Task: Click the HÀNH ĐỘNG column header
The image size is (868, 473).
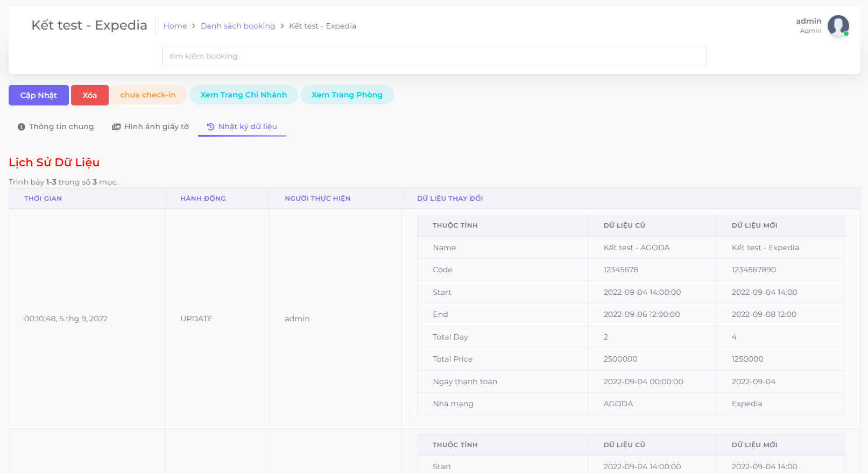Action: click(203, 199)
